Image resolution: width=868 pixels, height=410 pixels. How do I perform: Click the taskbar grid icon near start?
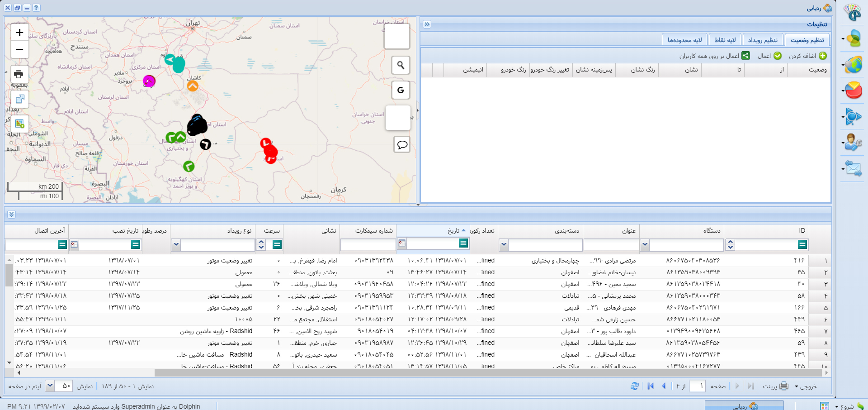[824, 406]
